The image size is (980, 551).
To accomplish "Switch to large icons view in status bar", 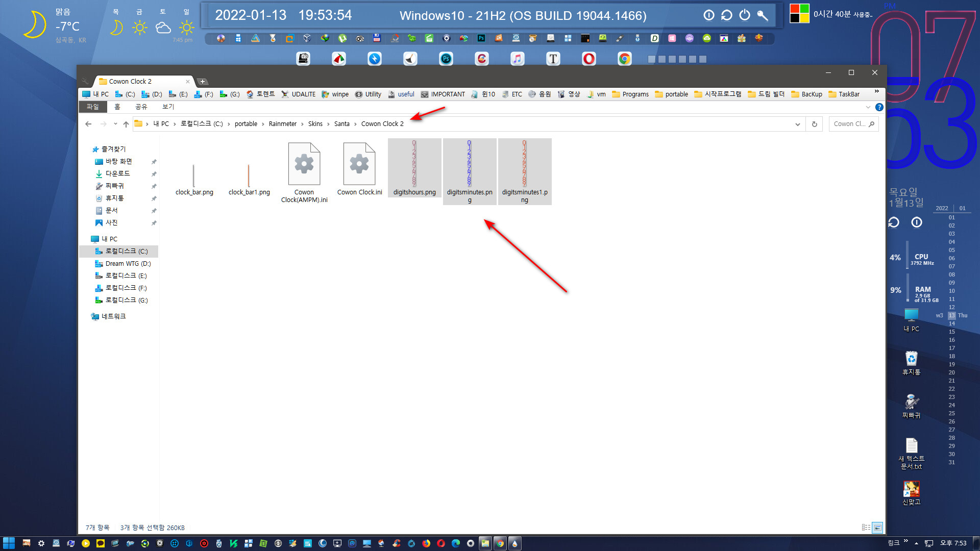I will (877, 528).
